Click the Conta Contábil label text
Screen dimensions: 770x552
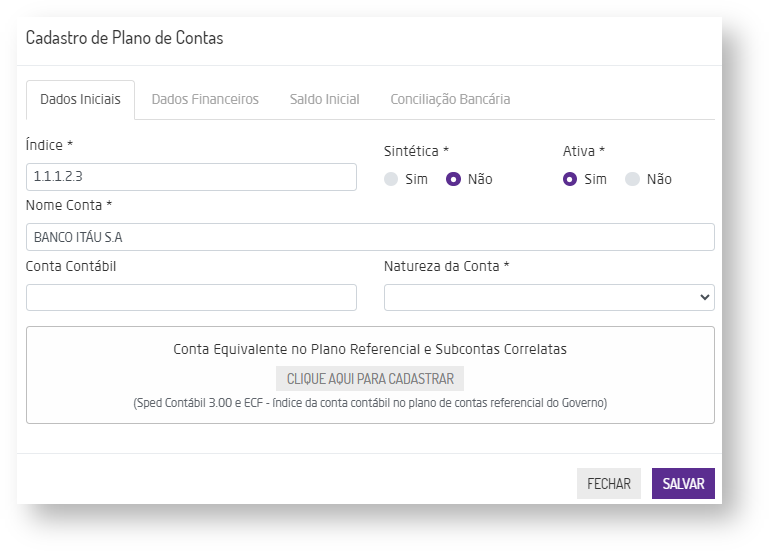click(78, 266)
